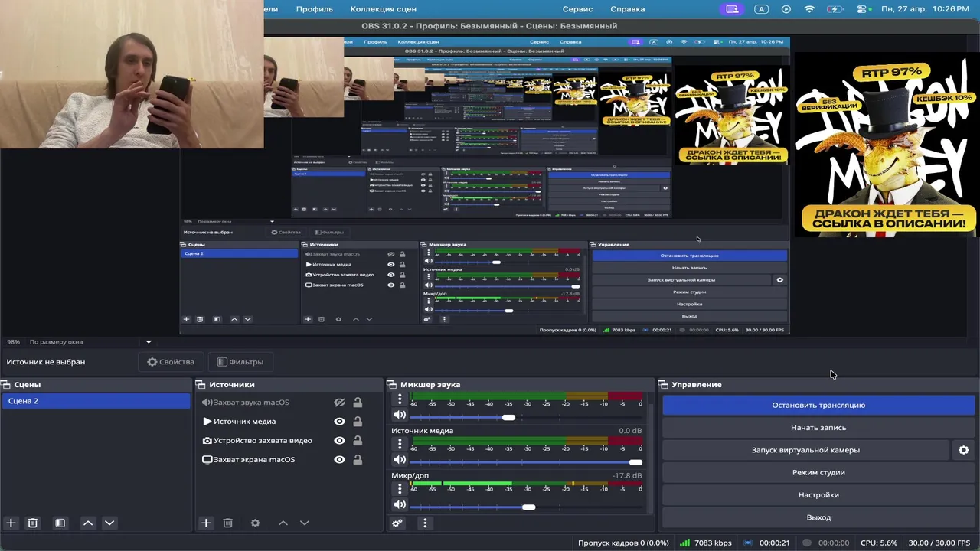Add a new scene with plus icon
The width and height of the screenshot is (980, 551).
click(x=11, y=523)
